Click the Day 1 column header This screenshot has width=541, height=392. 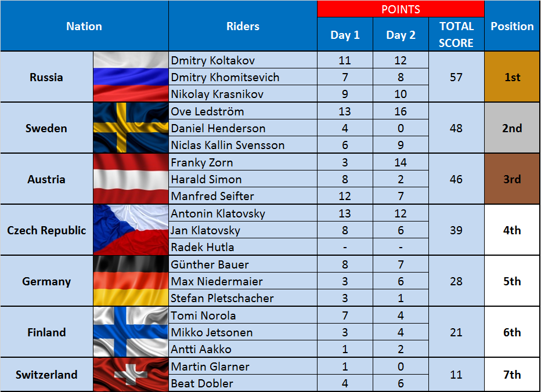345,34
